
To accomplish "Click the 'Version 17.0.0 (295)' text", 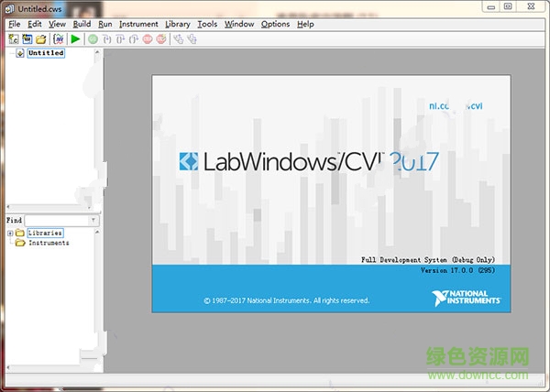I will pyautogui.click(x=457, y=270).
